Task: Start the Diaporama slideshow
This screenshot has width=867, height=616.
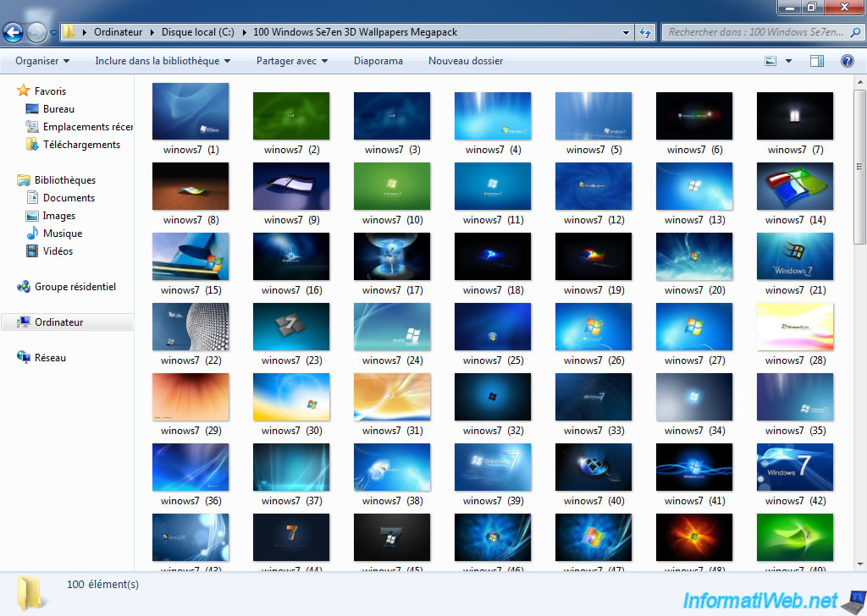Action: tap(378, 61)
